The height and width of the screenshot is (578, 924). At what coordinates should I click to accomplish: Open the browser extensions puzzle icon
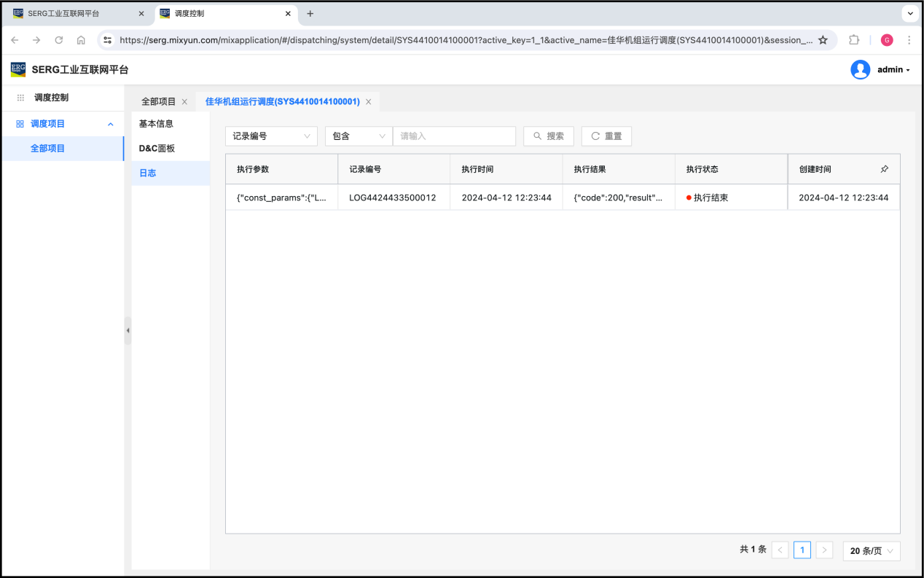click(x=854, y=40)
